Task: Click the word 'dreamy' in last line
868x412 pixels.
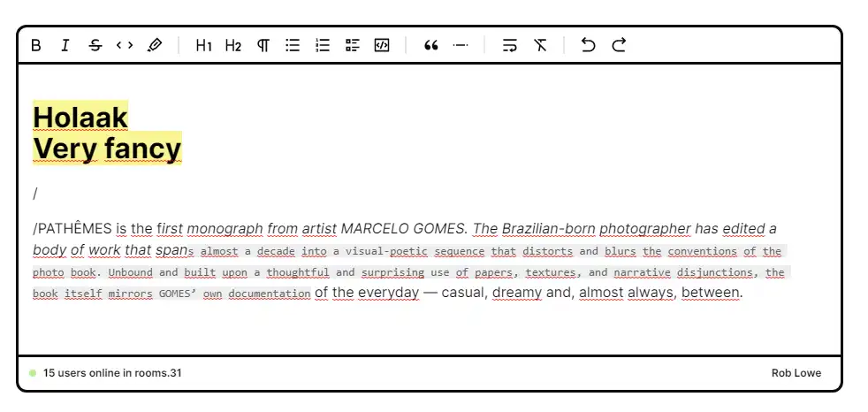Action: click(x=517, y=293)
